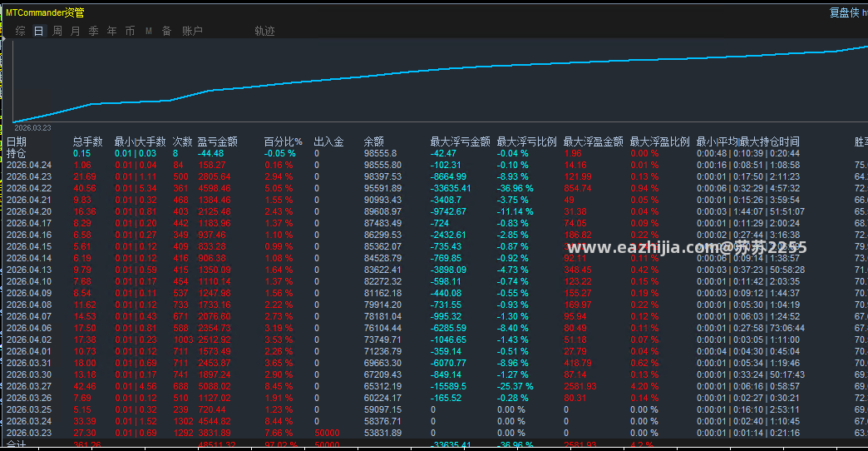Select the 2026.04.09 date row
The height and width of the screenshot is (451, 868).
click(29, 293)
